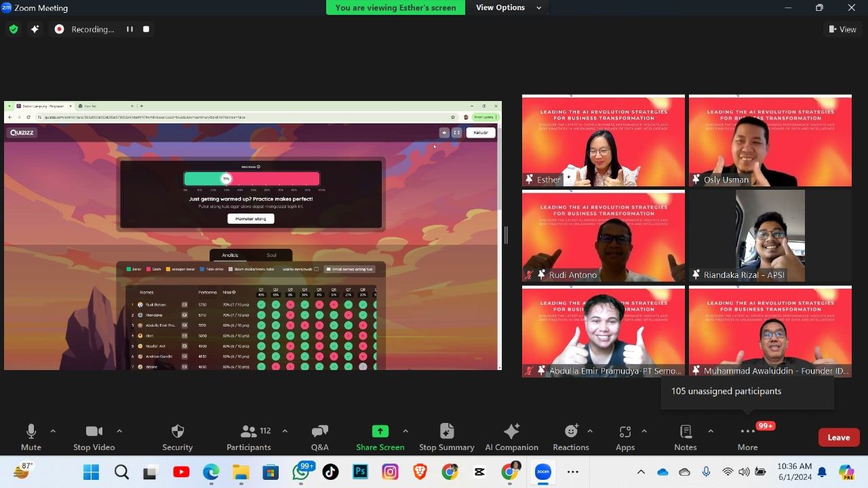Screen dimensions: 868x488
Task: Open the Reactions menu
Action: [x=571, y=432]
